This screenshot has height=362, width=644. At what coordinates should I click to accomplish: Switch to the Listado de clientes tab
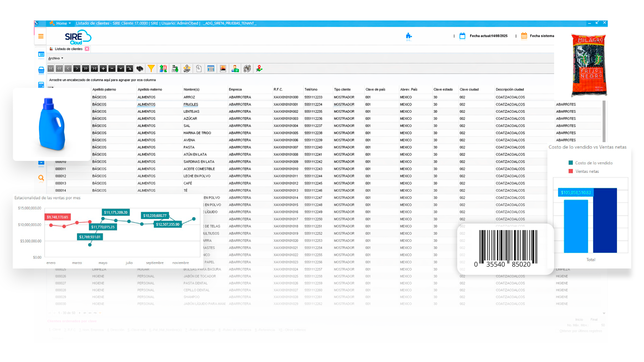[68, 49]
